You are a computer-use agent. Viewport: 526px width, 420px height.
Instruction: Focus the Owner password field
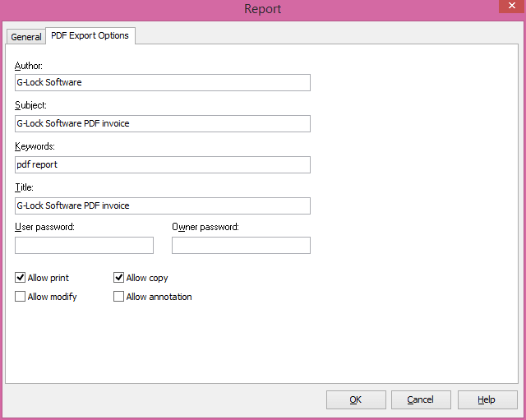pyautogui.click(x=241, y=245)
